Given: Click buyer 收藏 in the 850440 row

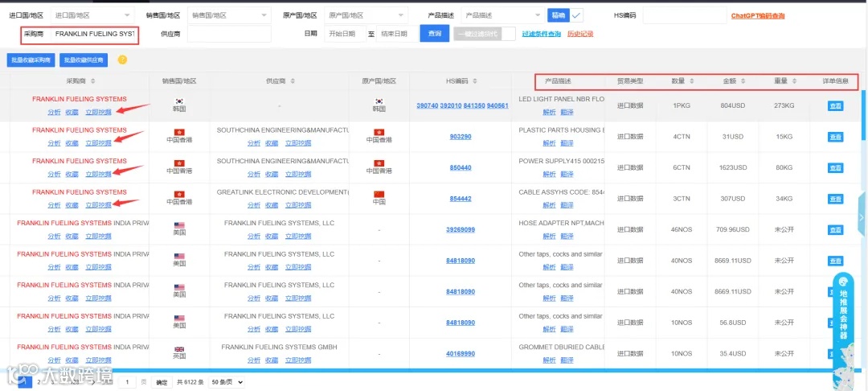Looking at the screenshot, I should (72, 174).
